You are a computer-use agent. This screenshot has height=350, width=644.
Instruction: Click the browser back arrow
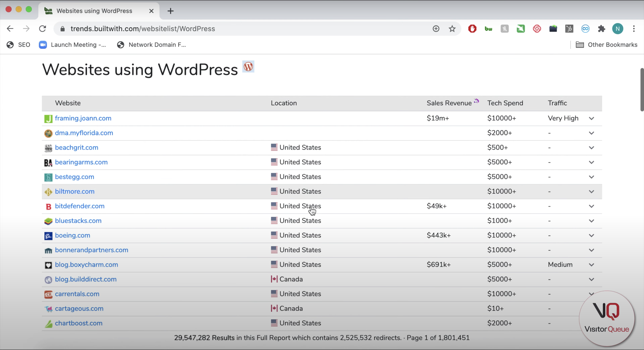(10, 29)
